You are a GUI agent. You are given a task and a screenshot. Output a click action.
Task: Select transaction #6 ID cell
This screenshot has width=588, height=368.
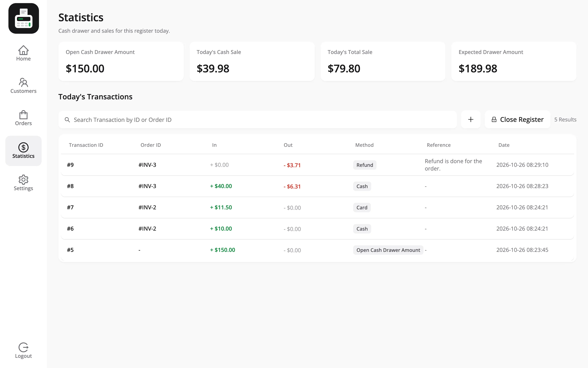tap(70, 229)
